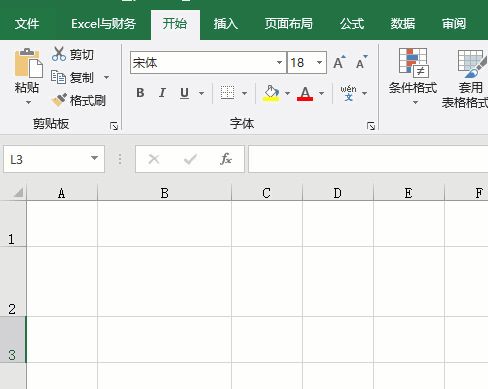Switch to 审阅 tab
The width and height of the screenshot is (488, 389).
[454, 24]
